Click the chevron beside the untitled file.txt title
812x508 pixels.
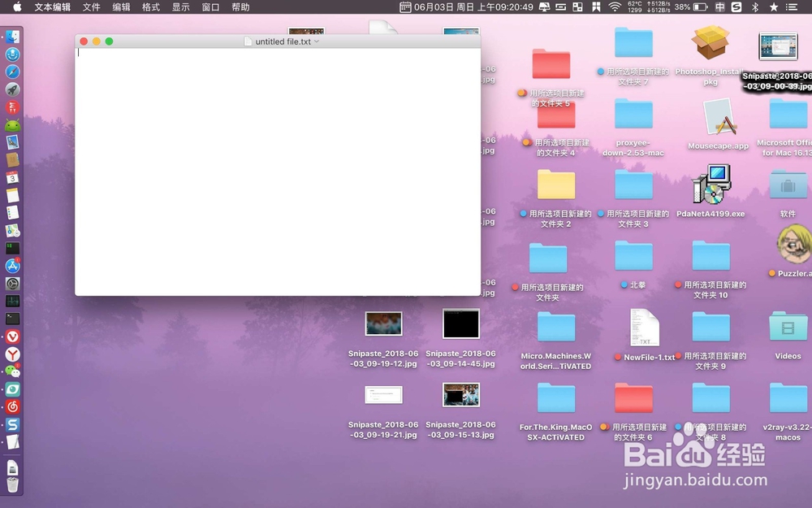[x=317, y=41]
